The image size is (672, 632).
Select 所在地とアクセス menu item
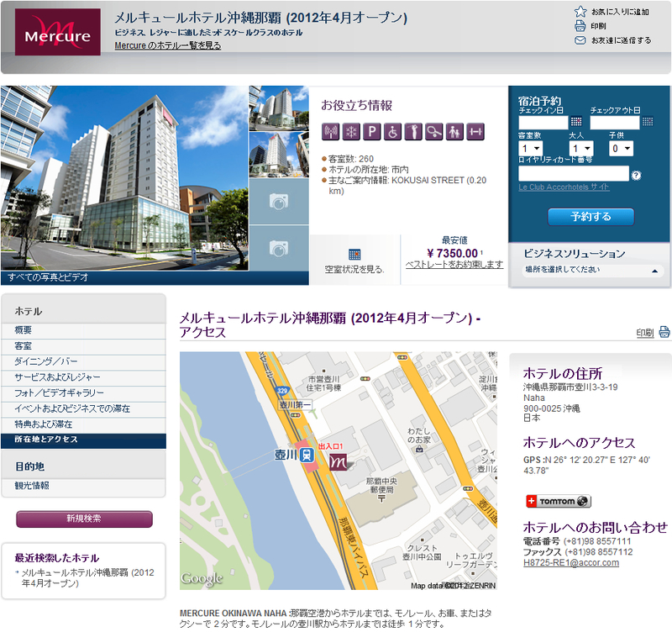click(x=83, y=440)
